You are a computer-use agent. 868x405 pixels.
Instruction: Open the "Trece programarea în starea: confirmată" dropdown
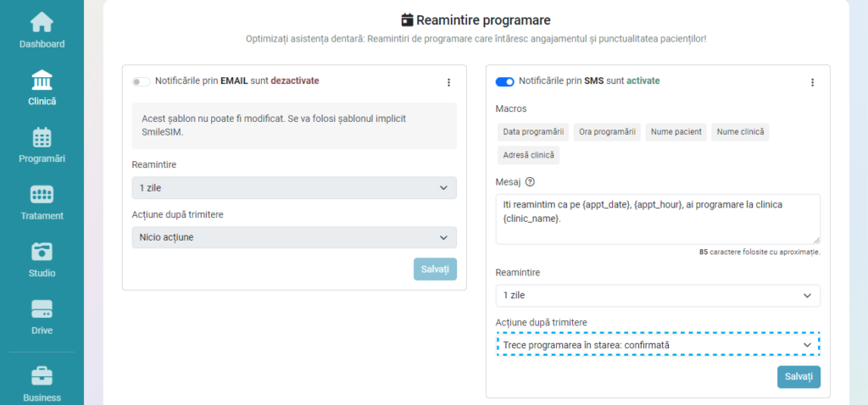(x=658, y=345)
